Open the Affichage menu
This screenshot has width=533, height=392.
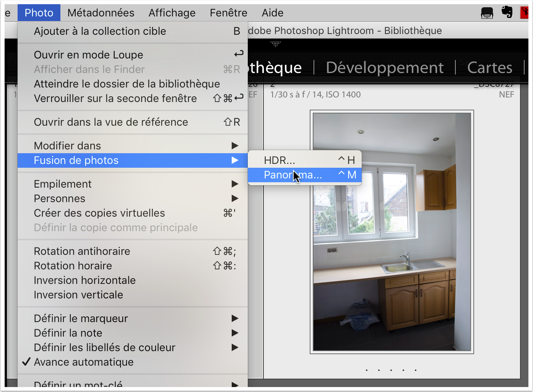(172, 13)
